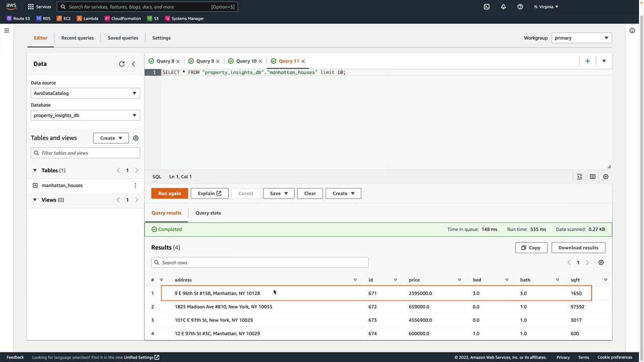The height and width of the screenshot is (362, 644).
Task: Click the Search rows field
Action: tap(260, 262)
